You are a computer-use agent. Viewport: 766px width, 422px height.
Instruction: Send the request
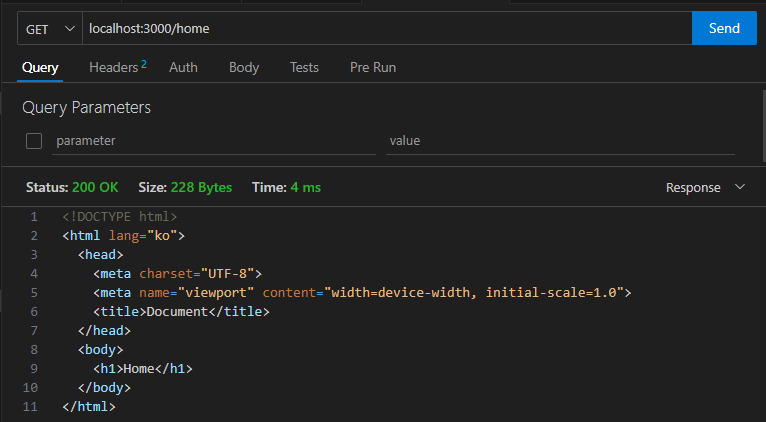click(x=724, y=28)
